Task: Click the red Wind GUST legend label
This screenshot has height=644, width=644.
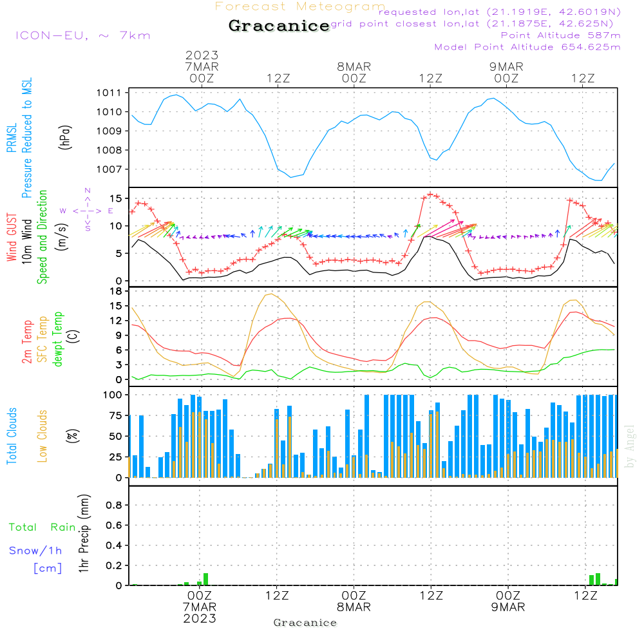Action: (12, 238)
